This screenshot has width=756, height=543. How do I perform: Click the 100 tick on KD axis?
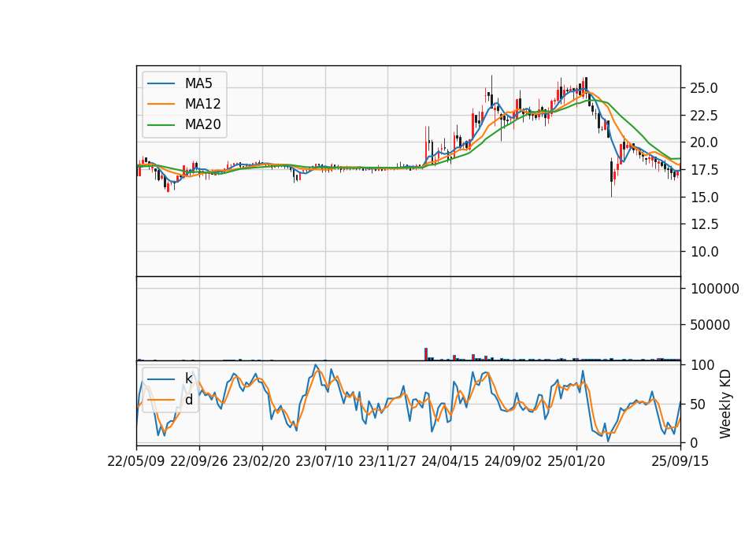[x=702, y=365]
